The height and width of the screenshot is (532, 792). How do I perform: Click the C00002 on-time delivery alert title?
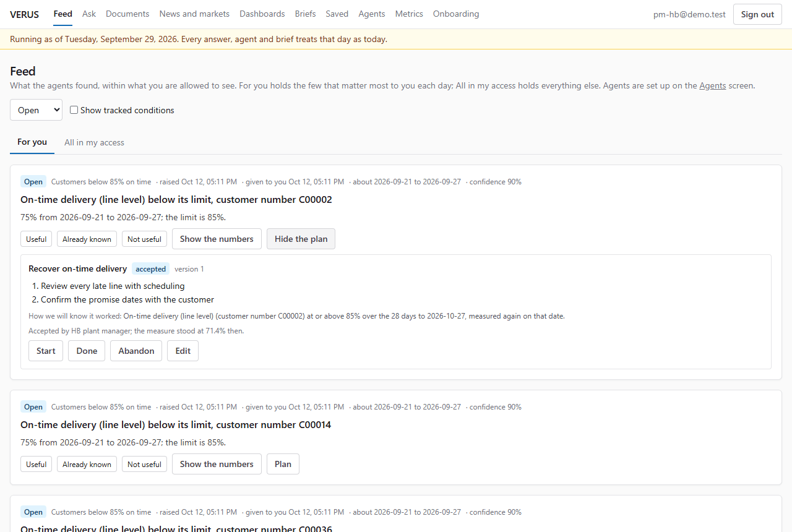(x=176, y=200)
